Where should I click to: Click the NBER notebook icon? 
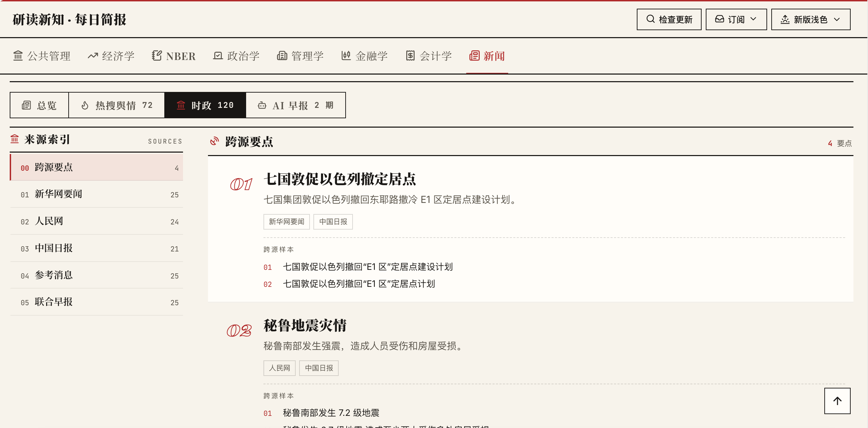(157, 55)
